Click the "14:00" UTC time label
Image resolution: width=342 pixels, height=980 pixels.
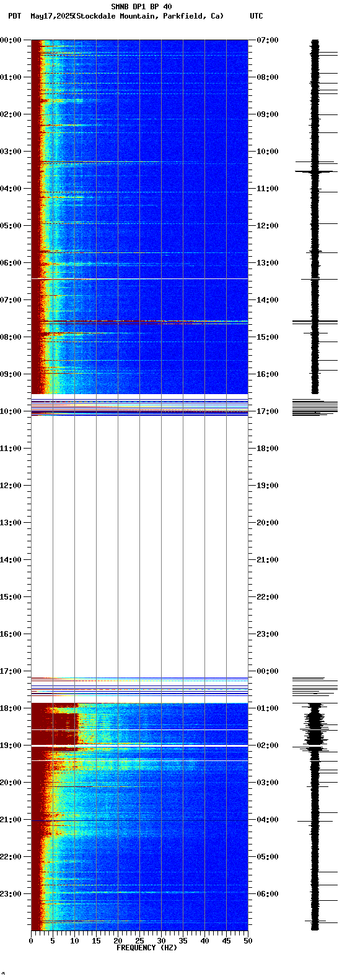click(x=268, y=300)
